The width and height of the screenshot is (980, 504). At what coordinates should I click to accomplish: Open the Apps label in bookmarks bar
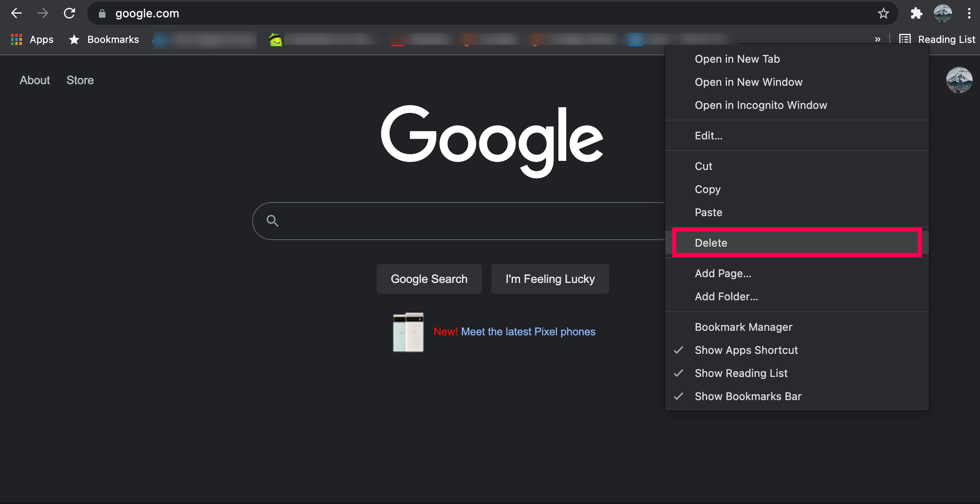point(42,40)
